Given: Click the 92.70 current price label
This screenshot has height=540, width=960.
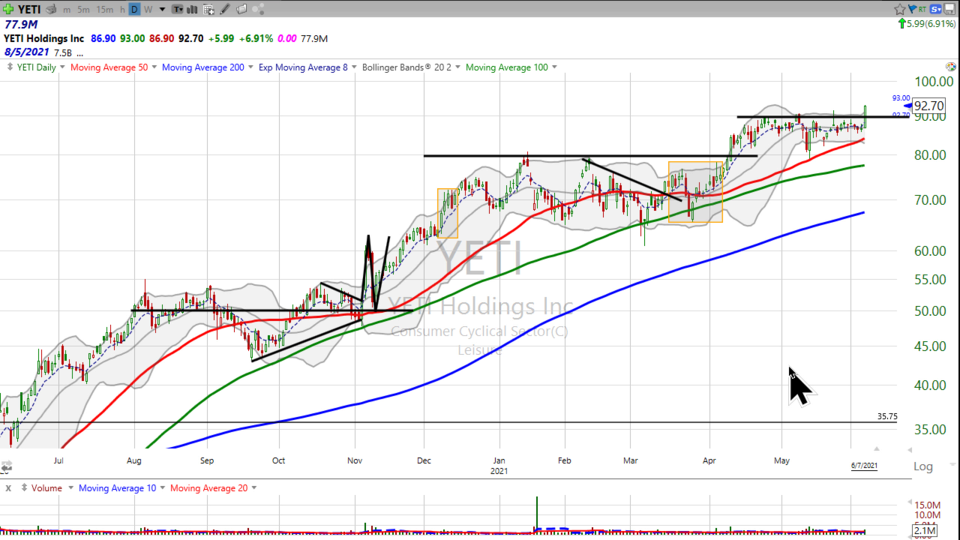Looking at the screenshot, I should coord(929,106).
